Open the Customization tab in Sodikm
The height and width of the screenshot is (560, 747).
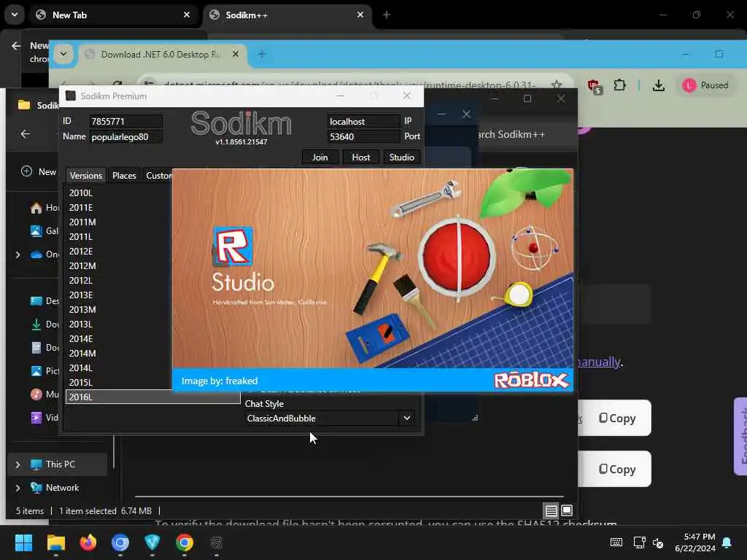pos(158,175)
